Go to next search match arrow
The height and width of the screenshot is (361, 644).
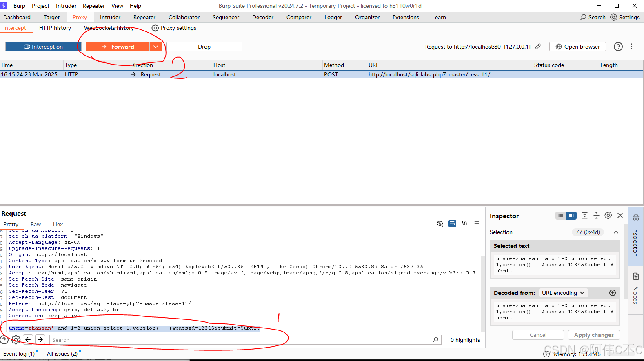point(40,339)
